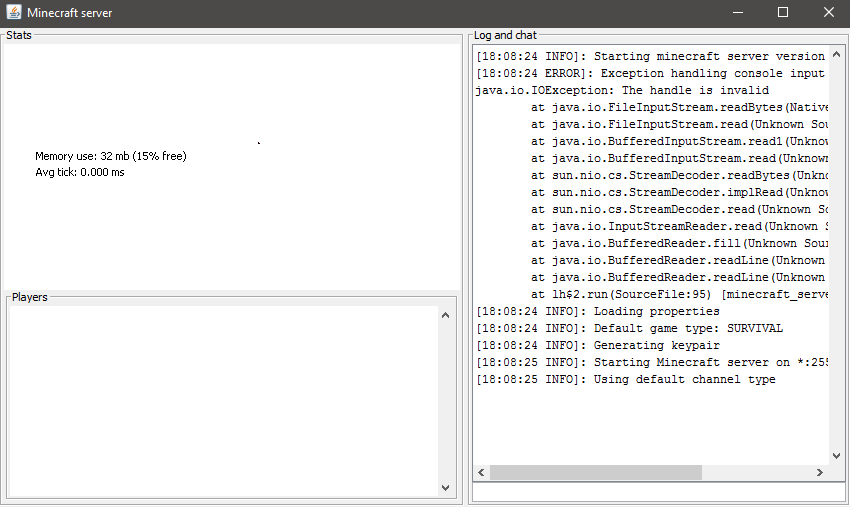
Task: Click the 'lh$2.run(SourceFile:95)' stack trace line
Action: [680, 294]
